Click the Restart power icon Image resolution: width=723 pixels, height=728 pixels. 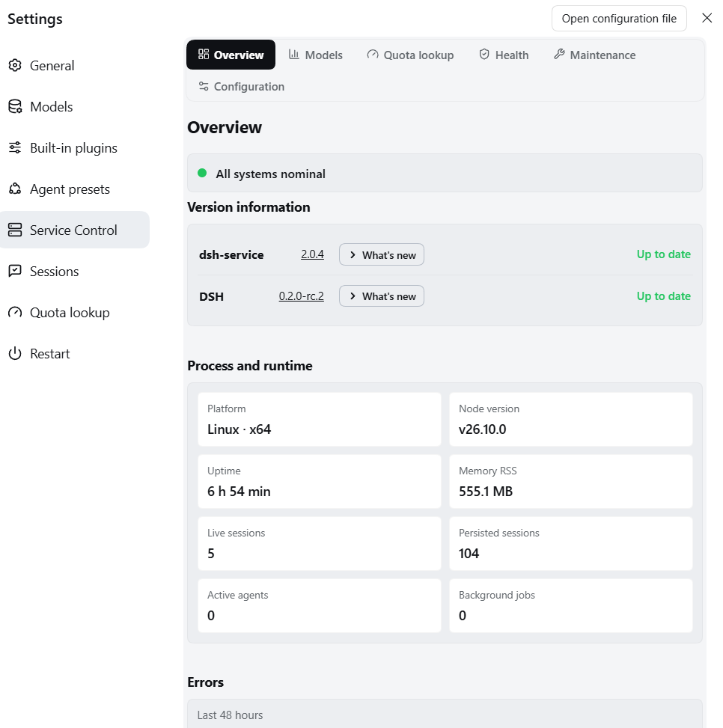[x=15, y=353]
